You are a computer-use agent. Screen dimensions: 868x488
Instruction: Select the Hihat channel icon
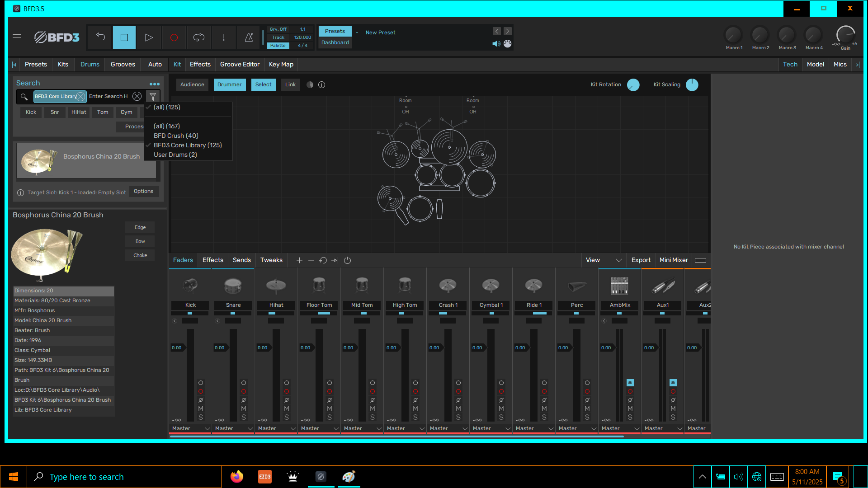(276, 285)
